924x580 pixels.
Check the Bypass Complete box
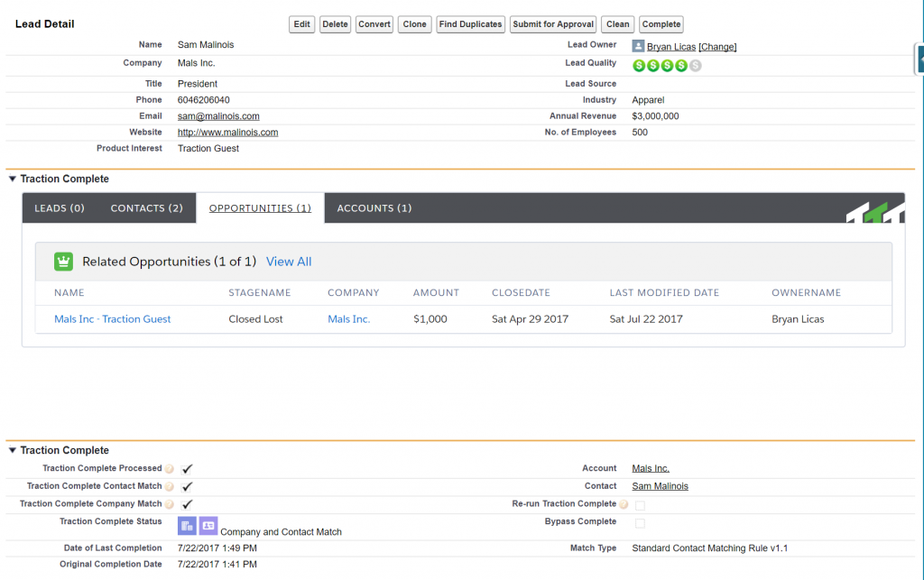pyautogui.click(x=640, y=523)
